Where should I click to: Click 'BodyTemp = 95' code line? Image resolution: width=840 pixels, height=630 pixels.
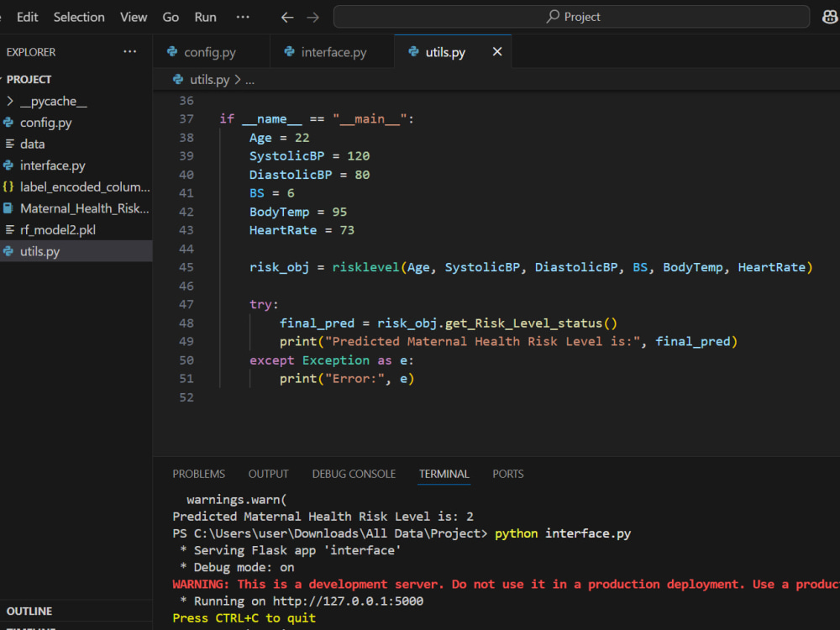[x=298, y=212]
